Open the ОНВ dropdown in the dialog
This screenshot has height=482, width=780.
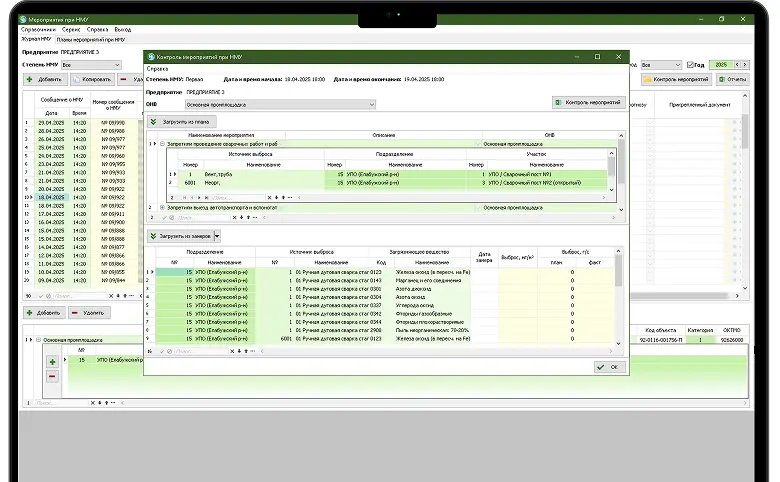(371, 103)
